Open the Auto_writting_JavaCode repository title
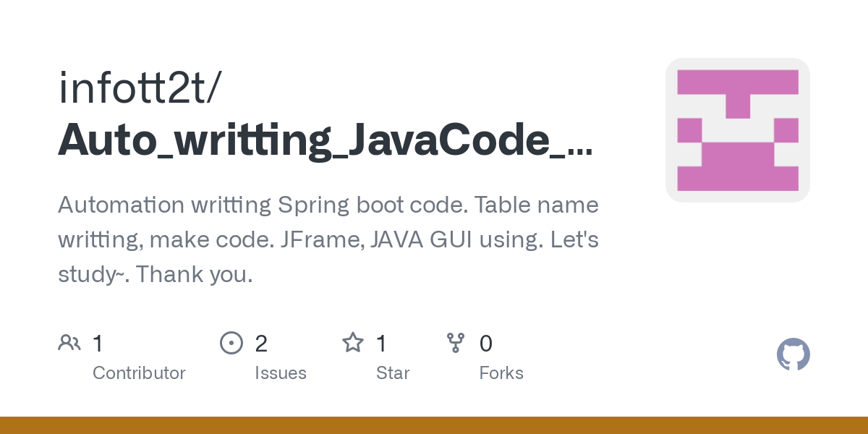This screenshot has height=434, width=868. point(325,140)
